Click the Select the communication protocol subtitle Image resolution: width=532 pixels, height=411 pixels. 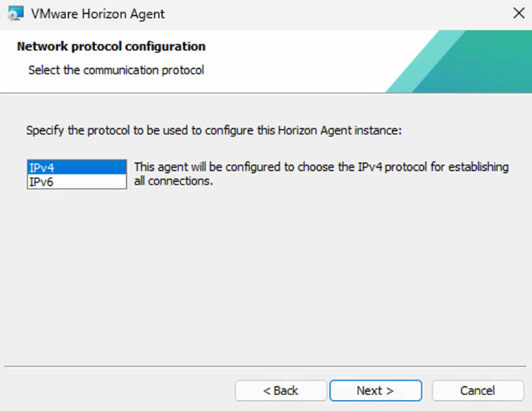pyautogui.click(x=116, y=70)
